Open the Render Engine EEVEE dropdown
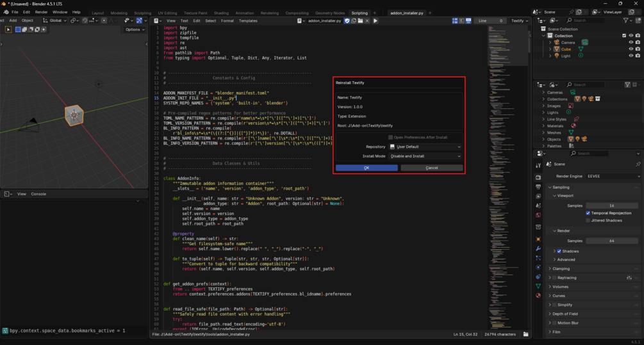The image size is (644, 345). click(x=614, y=177)
